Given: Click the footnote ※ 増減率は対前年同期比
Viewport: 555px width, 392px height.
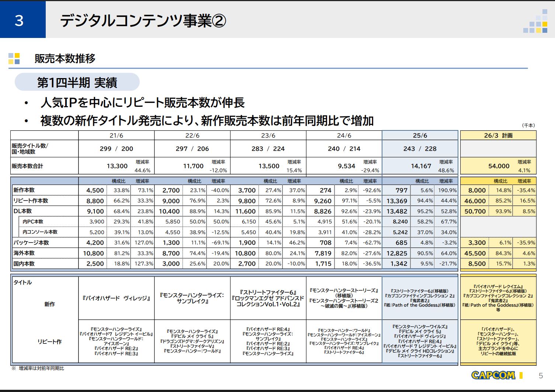Looking at the screenshot, I should coord(38,368).
